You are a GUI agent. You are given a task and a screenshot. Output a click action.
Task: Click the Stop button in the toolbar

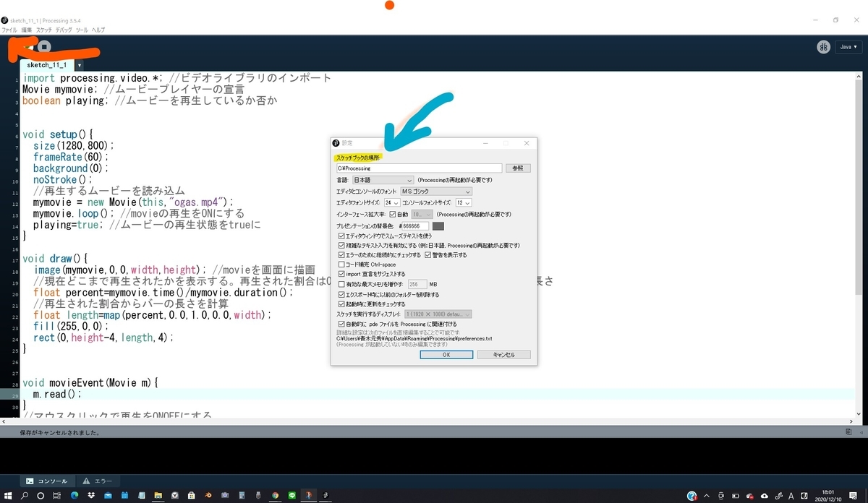click(x=45, y=45)
